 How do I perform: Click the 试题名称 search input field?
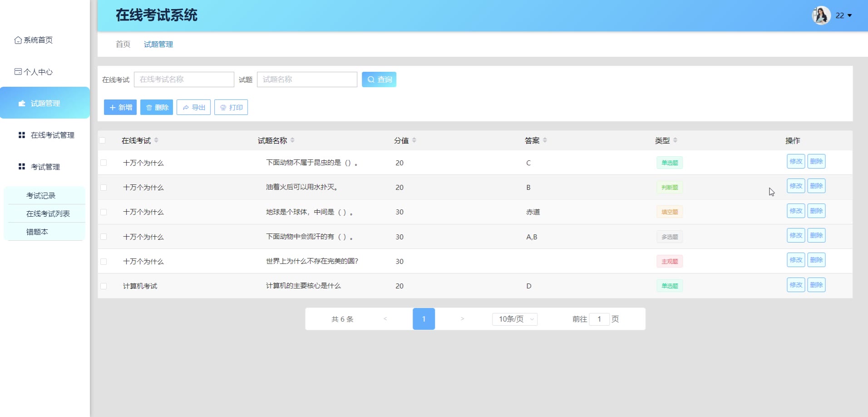pyautogui.click(x=307, y=79)
